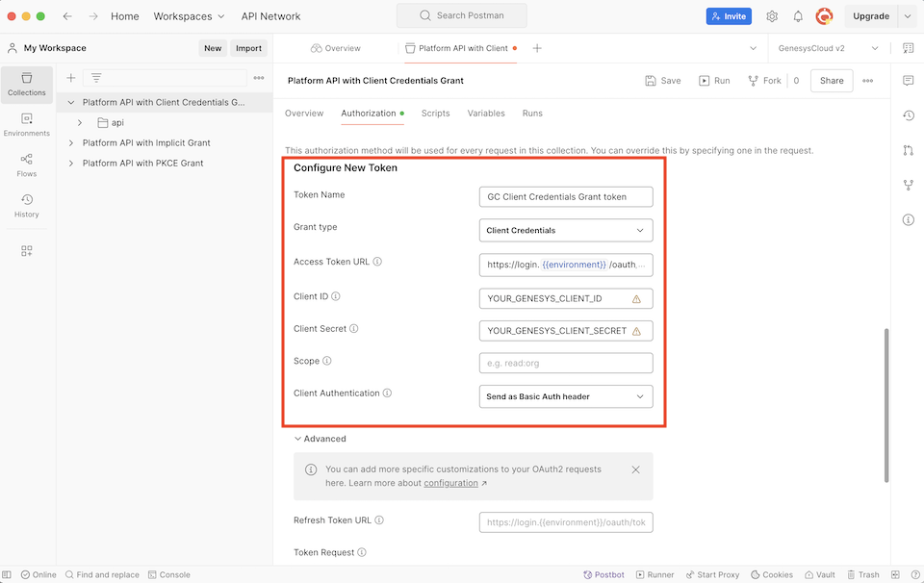Open the Comments panel on the right sidebar
Viewport: 924px width, 583px height.
click(908, 81)
